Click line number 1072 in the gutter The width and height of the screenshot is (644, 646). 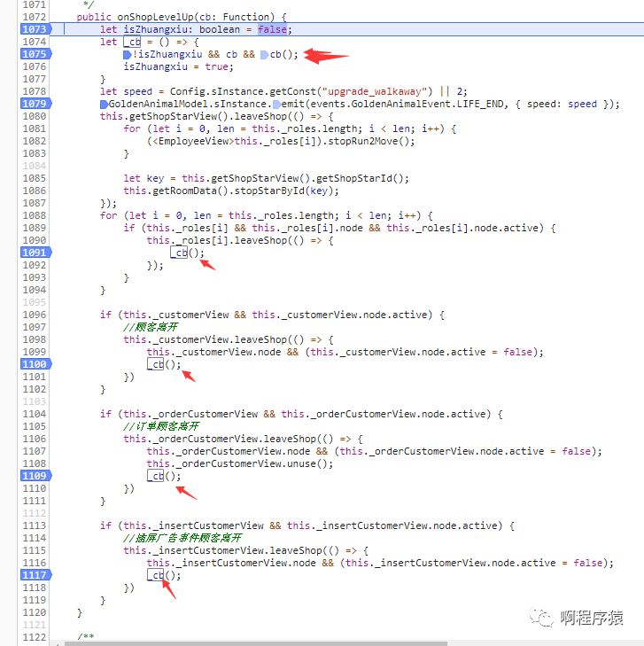click(x=35, y=17)
